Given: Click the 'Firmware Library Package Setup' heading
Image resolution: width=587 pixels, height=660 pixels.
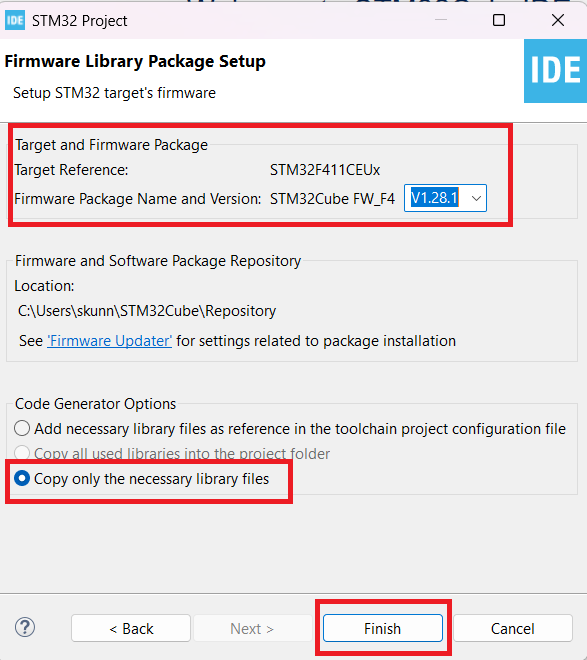Looking at the screenshot, I should (135, 61).
